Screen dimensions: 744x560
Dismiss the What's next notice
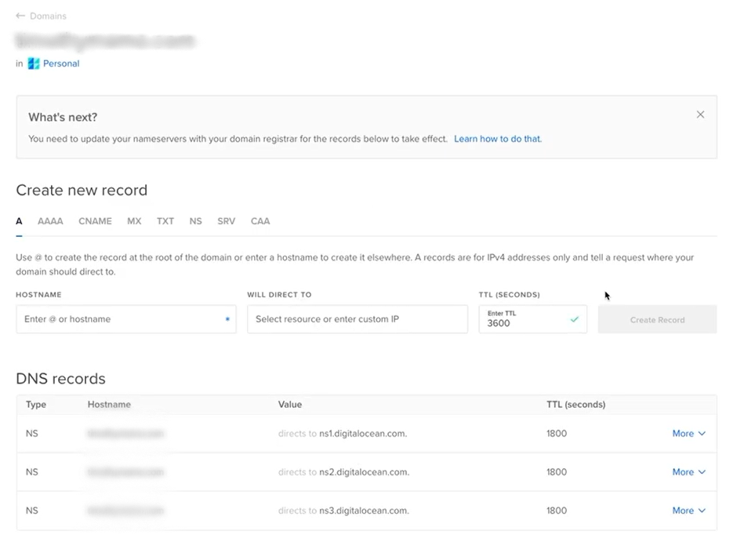click(x=700, y=115)
